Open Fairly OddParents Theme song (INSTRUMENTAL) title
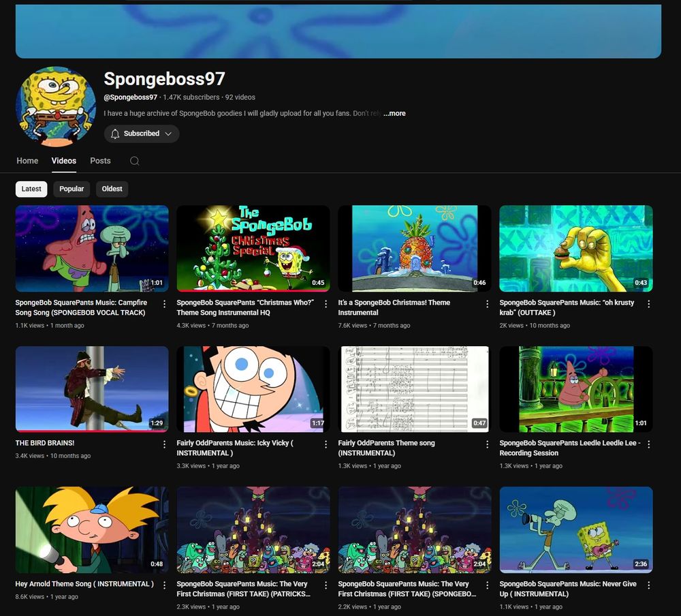Viewport: 681px width, 616px height. pyautogui.click(x=387, y=448)
